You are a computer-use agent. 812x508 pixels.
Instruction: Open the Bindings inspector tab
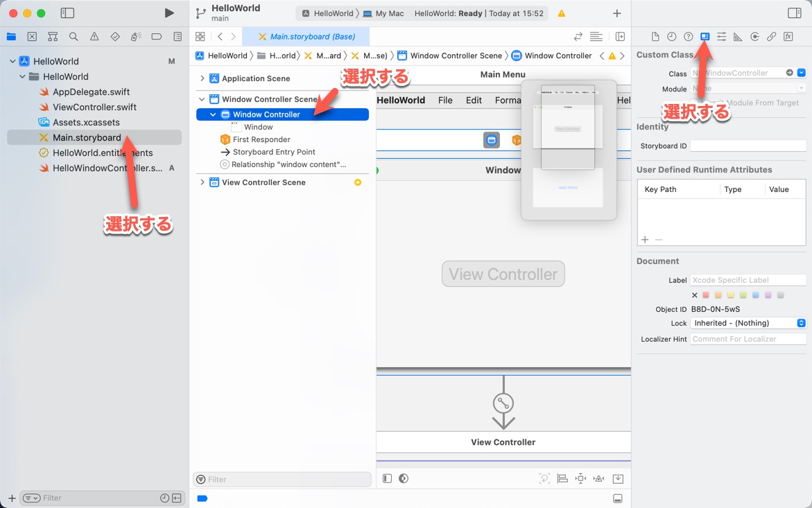coord(772,36)
